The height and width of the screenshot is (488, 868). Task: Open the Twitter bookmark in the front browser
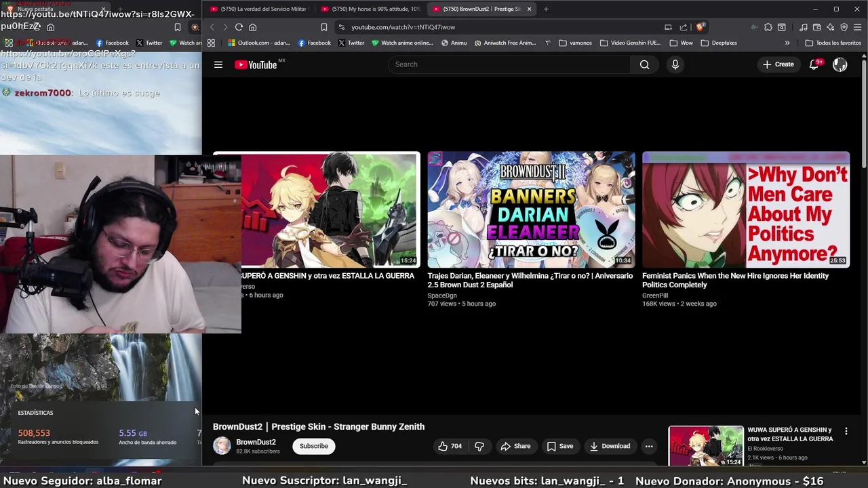pos(351,43)
